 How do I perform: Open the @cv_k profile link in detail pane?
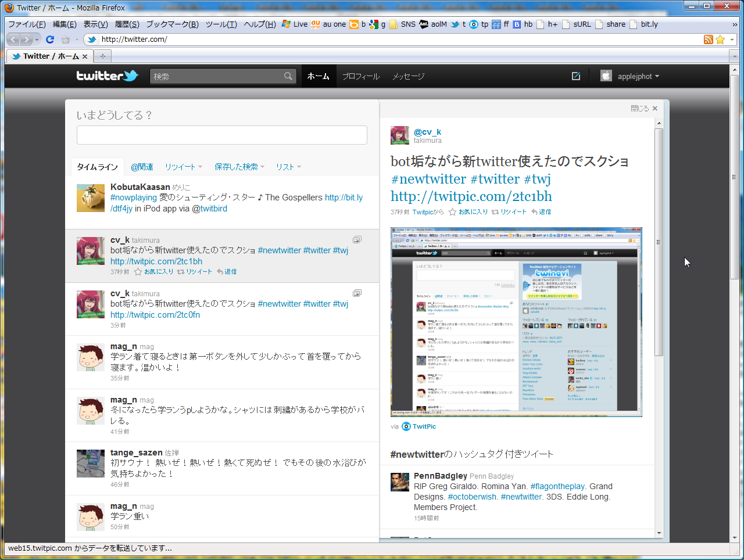point(427,132)
